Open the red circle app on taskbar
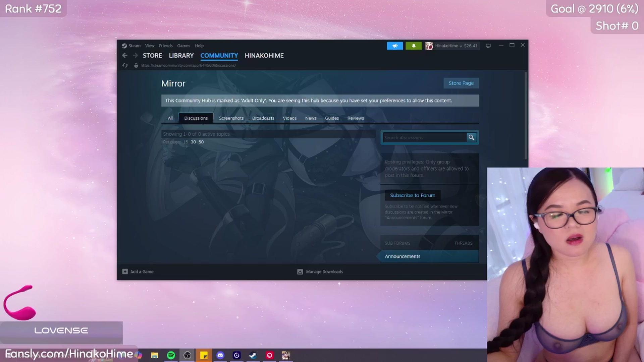This screenshot has height=362, width=644. point(269,355)
